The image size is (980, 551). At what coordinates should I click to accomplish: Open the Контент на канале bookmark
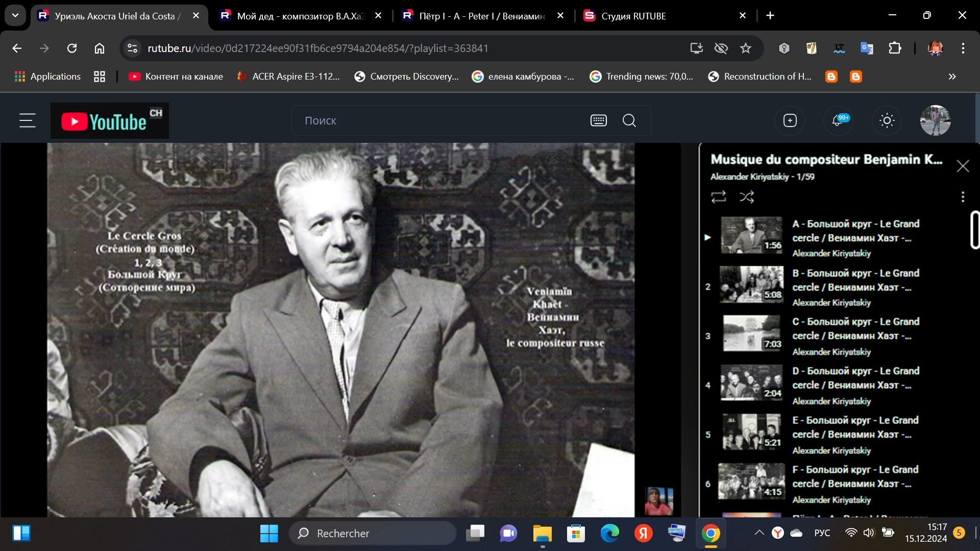[x=176, y=77]
